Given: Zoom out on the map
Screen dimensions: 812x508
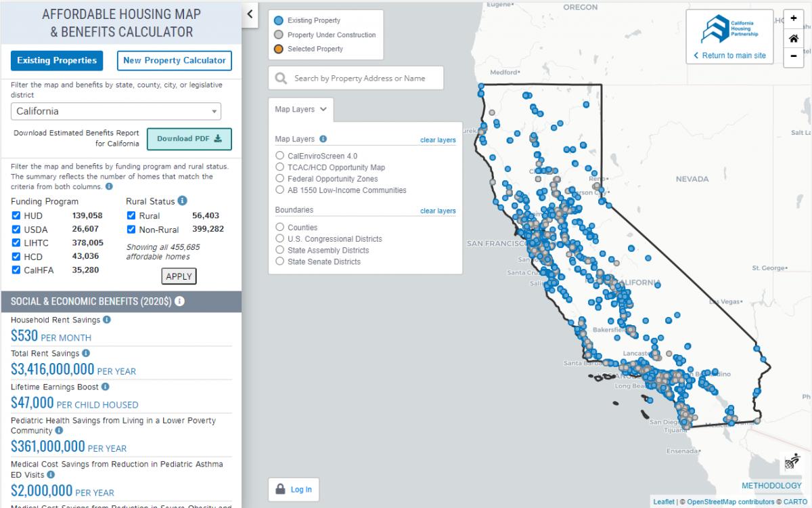Looking at the screenshot, I should click(x=793, y=58).
